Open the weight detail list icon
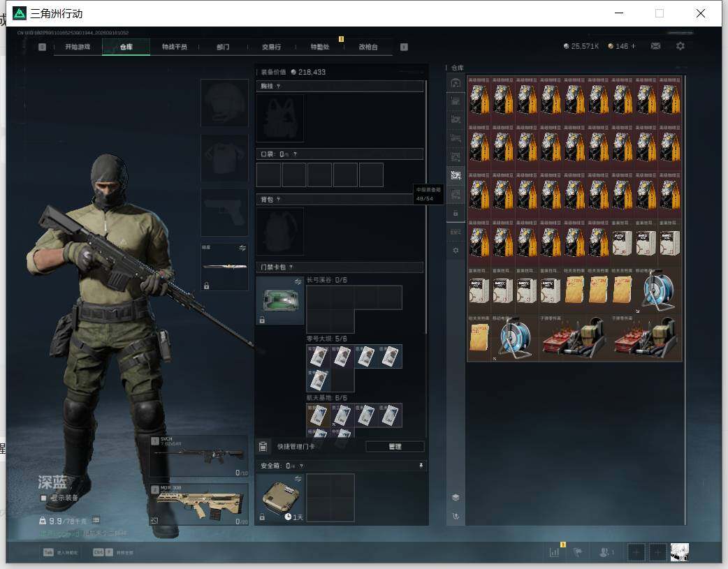The width and height of the screenshot is (728, 569). 96,520
